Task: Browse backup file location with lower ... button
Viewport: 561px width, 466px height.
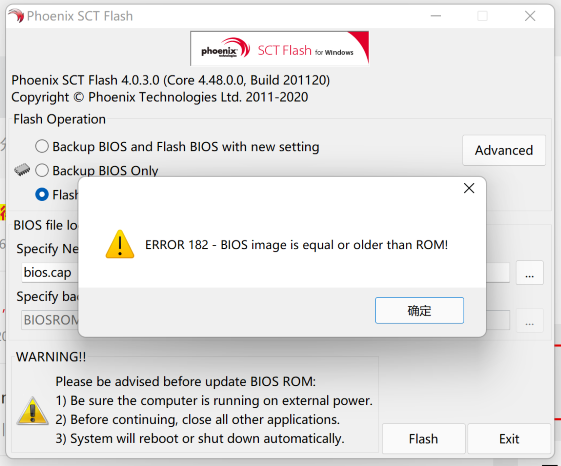Action: [x=530, y=320]
